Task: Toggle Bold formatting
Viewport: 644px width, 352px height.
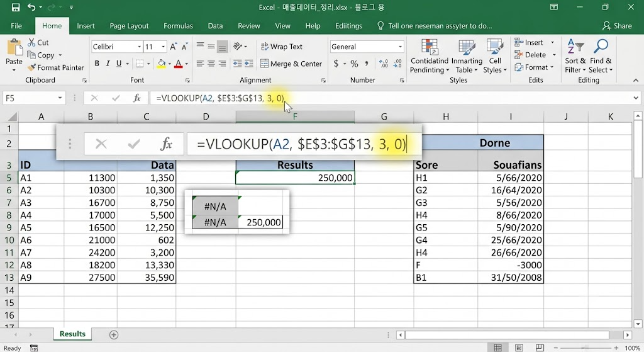Action: click(x=97, y=64)
